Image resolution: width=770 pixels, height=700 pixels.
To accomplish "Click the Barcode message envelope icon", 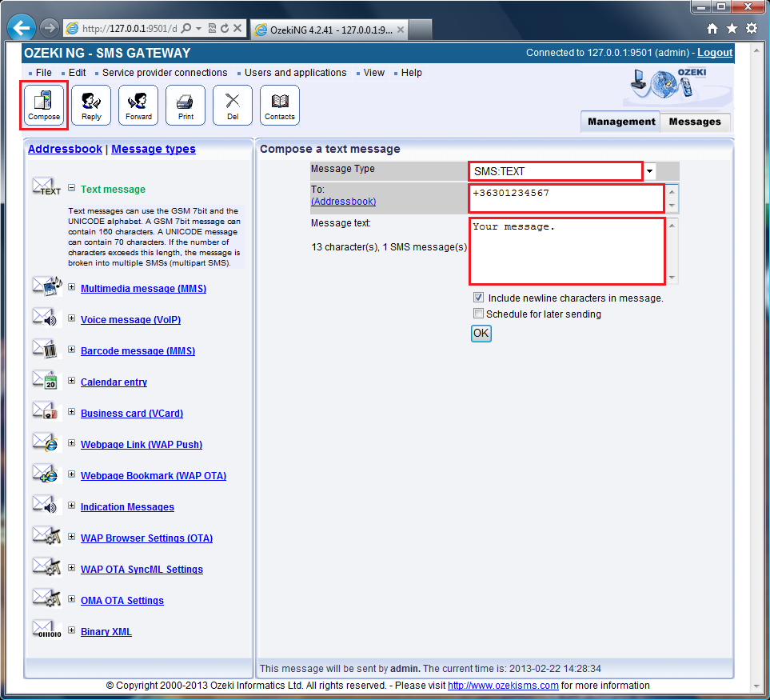I will pyautogui.click(x=46, y=349).
